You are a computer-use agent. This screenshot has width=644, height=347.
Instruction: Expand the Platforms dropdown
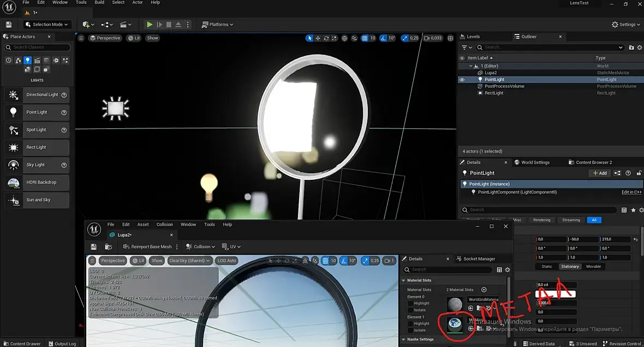coord(217,25)
